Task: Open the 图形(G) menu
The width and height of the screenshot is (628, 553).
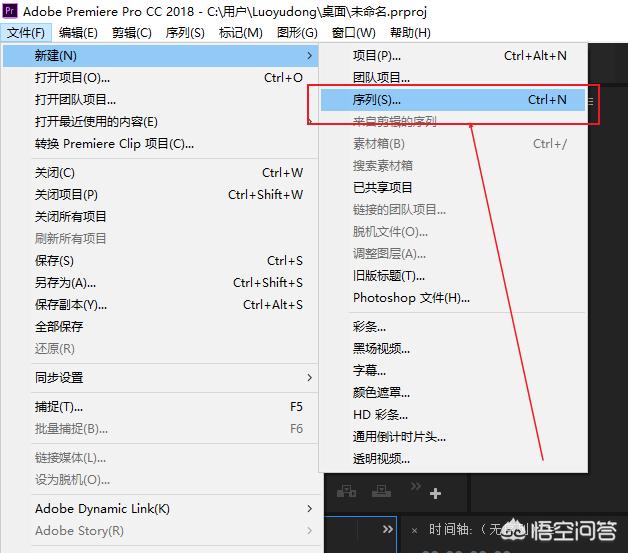Action: pos(297,33)
